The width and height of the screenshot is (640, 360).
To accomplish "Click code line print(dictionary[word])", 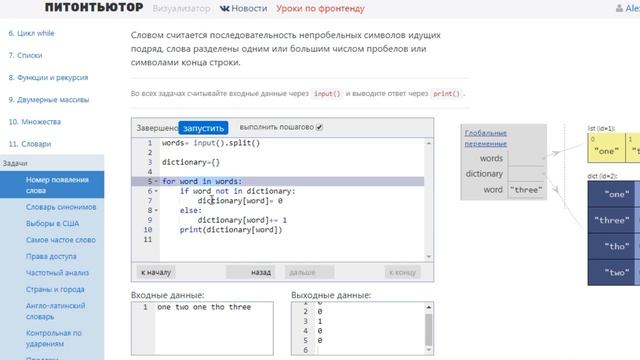I will coord(231,230).
